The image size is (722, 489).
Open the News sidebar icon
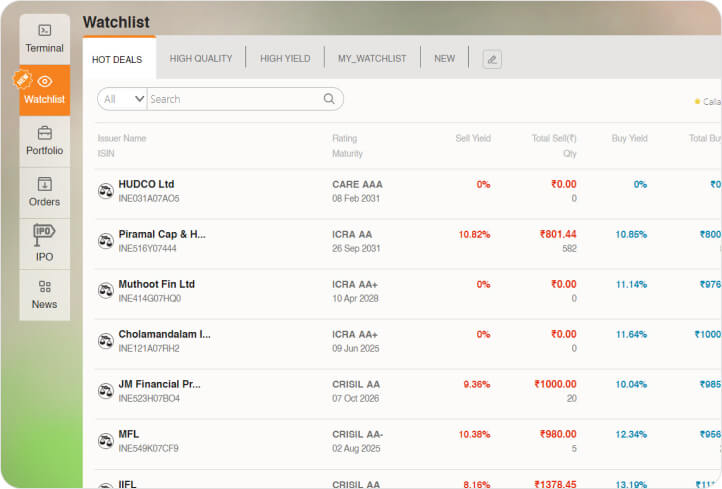[45, 287]
